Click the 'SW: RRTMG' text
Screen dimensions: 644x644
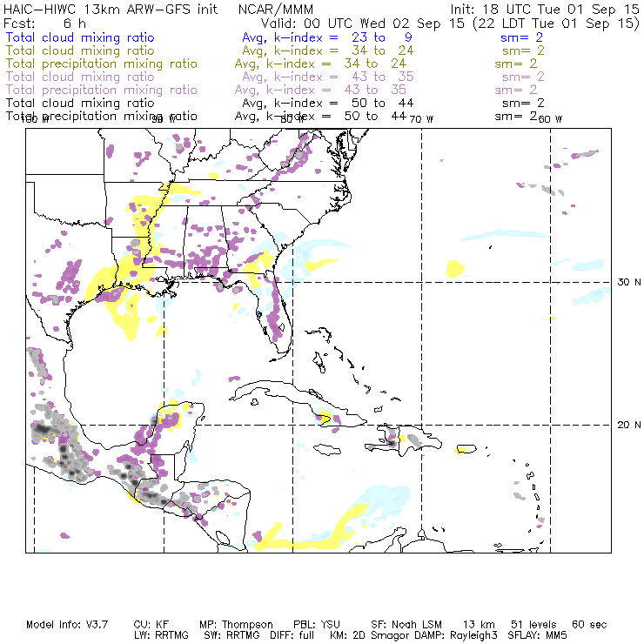tap(231, 635)
